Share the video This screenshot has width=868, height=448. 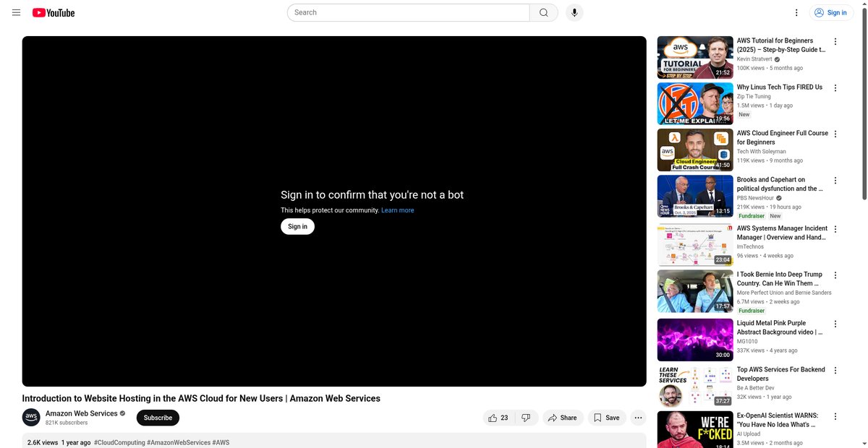tap(563, 418)
